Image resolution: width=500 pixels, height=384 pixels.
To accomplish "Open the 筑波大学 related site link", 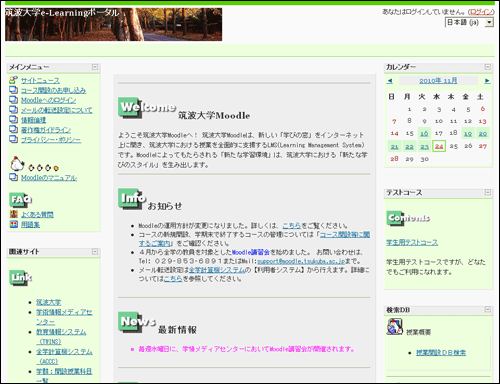I will (x=49, y=302).
